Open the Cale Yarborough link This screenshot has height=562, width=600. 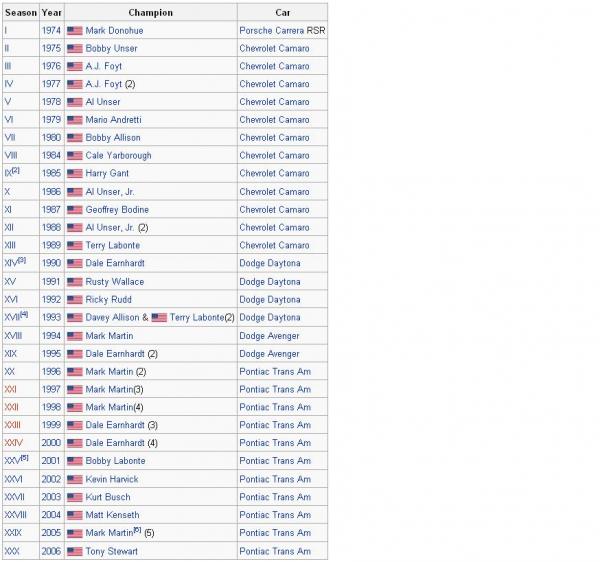[x=119, y=156]
